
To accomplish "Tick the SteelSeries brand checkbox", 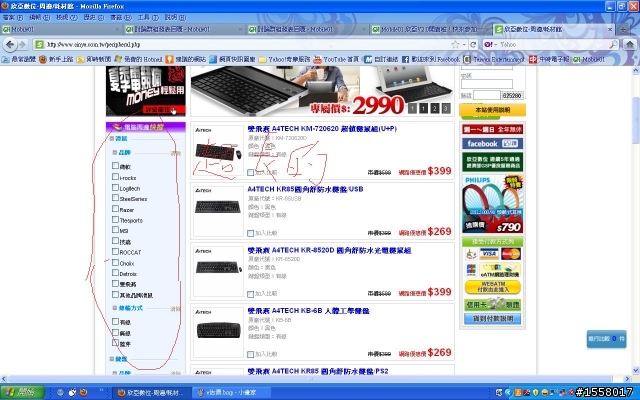I will coord(116,198).
